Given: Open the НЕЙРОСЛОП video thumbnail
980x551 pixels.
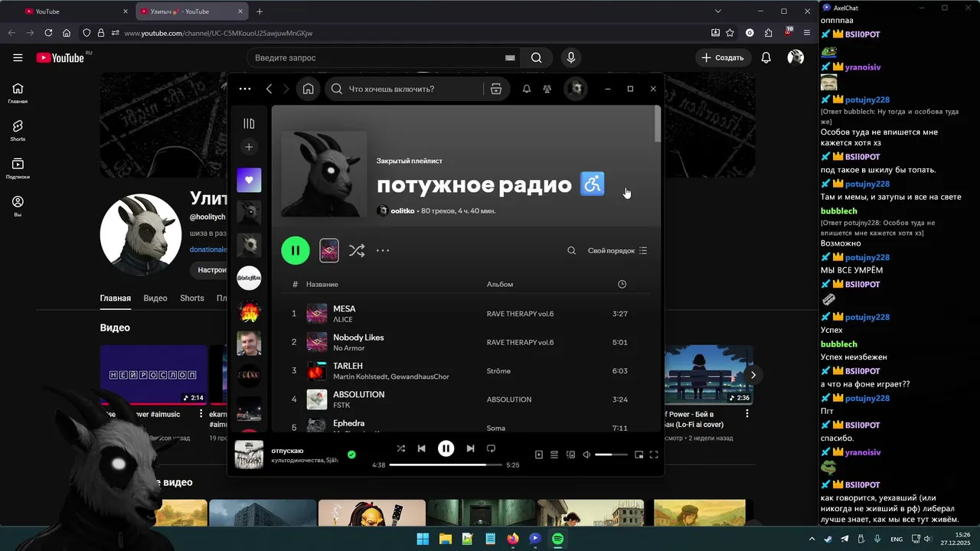Looking at the screenshot, I should click(x=153, y=375).
